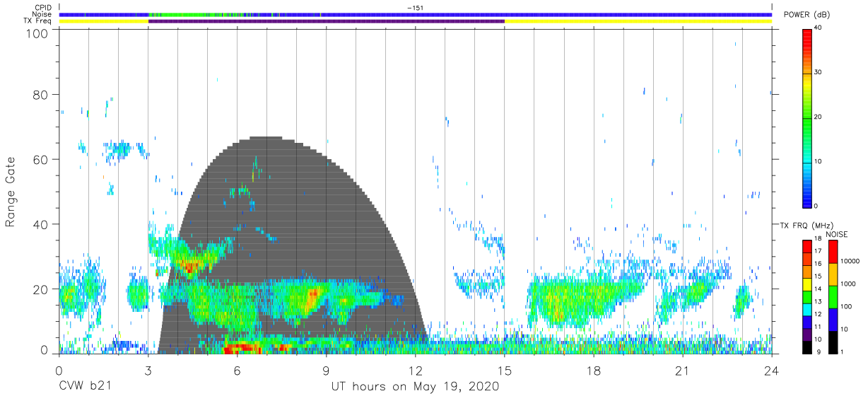
Task: Click the CPID value "-151"
Action: (416, 7)
